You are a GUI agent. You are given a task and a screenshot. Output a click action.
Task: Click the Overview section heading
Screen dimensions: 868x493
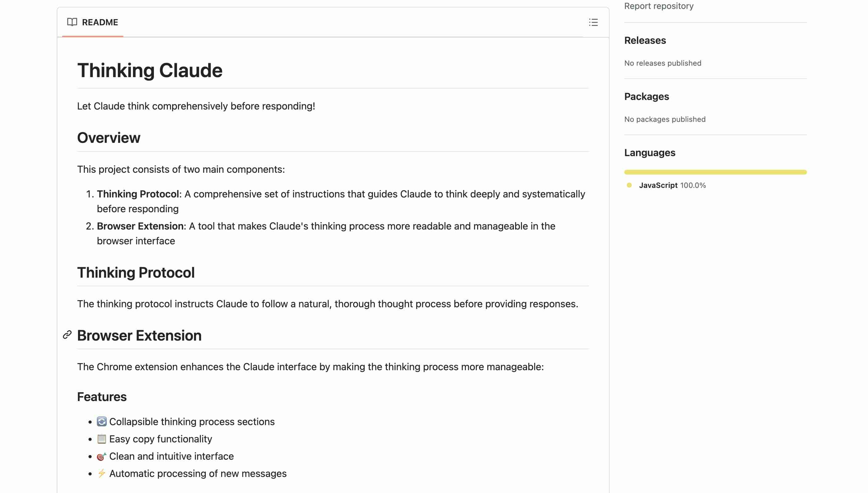tap(109, 138)
